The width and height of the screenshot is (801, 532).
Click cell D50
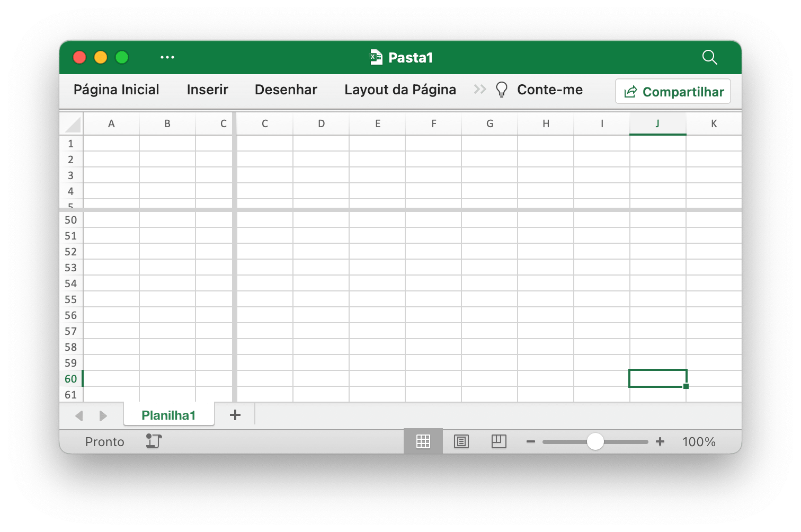click(321, 220)
